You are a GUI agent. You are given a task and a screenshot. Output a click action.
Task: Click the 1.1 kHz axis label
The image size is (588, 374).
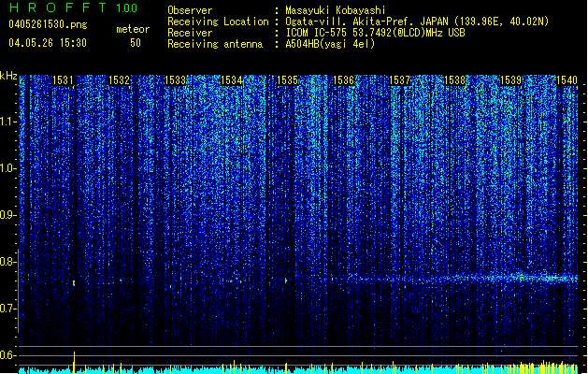pyautogui.click(x=7, y=122)
